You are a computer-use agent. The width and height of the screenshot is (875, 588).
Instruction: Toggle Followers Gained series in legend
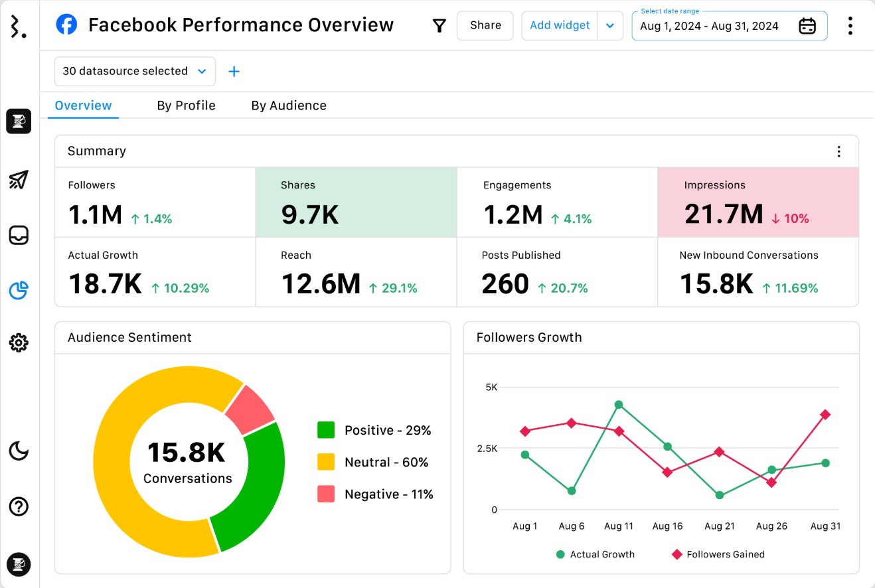point(718,554)
